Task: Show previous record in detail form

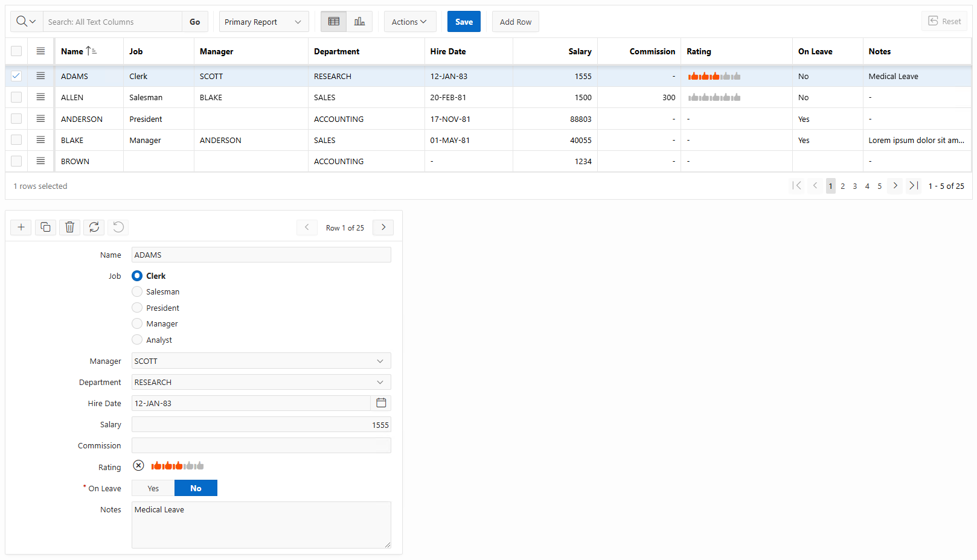Action: tap(307, 227)
